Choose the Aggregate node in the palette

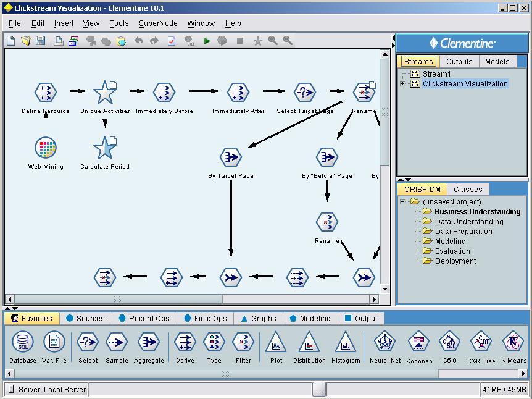[149, 342]
